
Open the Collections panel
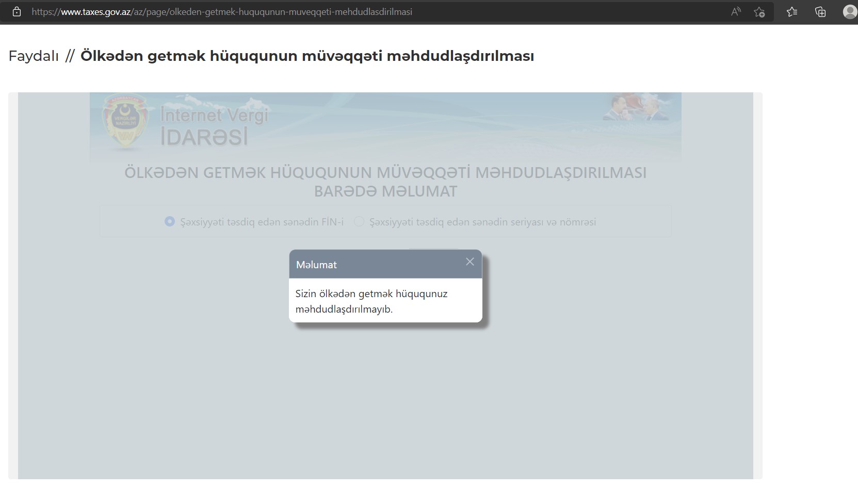(820, 12)
